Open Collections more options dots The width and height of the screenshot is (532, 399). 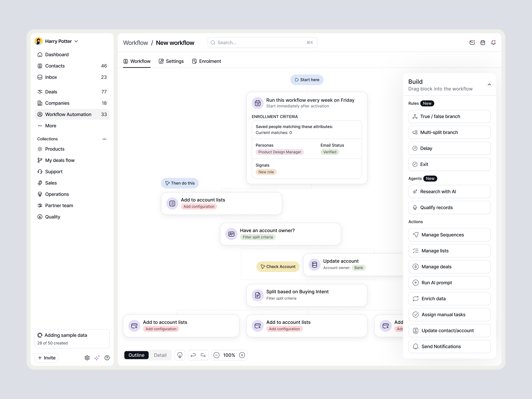[x=104, y=139]
